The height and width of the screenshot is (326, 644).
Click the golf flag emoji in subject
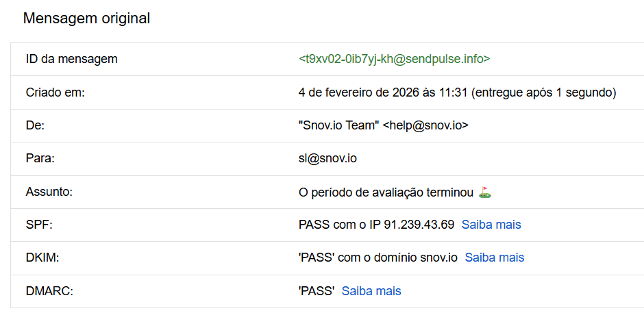pyautogui.click(x=485, y=192)
